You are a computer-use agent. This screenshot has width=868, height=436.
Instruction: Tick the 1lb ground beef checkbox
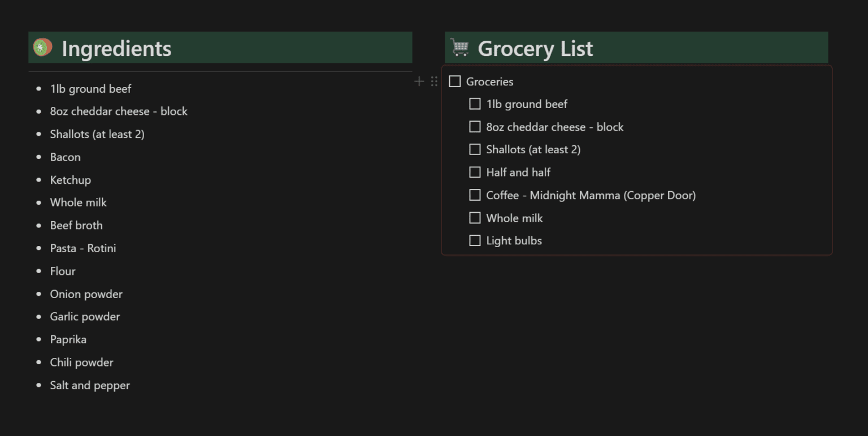(475, 104)
